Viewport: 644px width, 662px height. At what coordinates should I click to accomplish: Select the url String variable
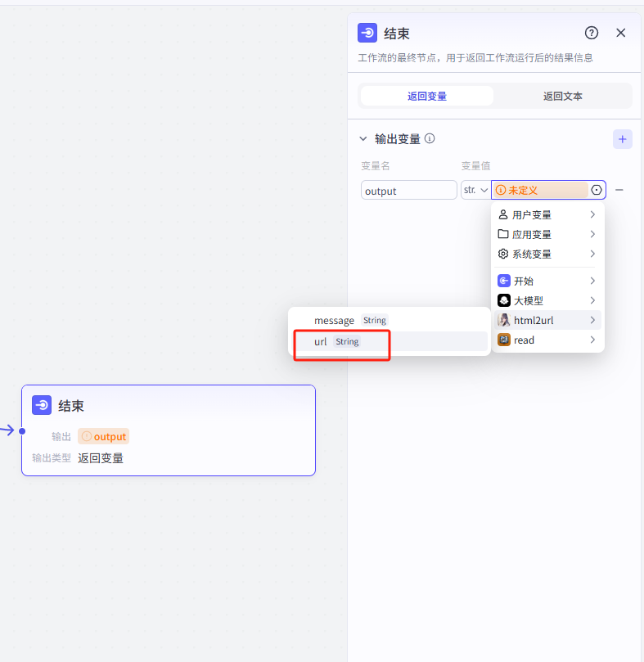pos(389,341)
